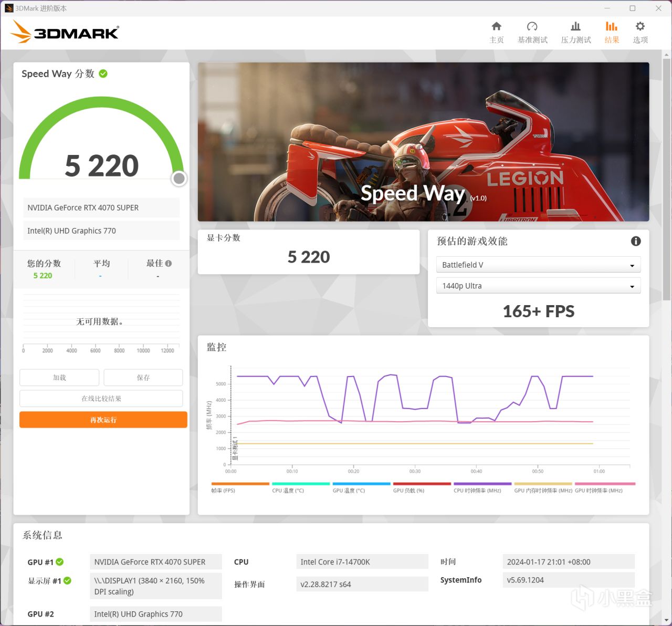Toggle the GPU 内存时钟频率 (MHz) legend series
The image size is (672, 626).
pos(543,488)
